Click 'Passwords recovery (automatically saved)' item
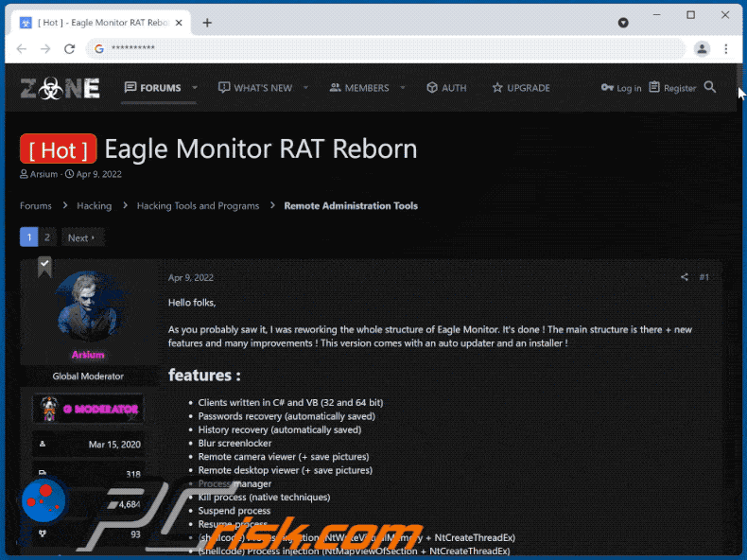 click(287, 416)
